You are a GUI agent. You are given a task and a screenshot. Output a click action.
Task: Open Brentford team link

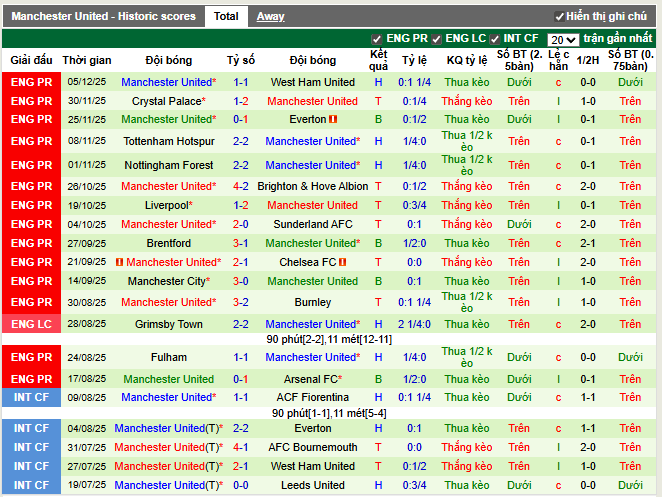169,243
